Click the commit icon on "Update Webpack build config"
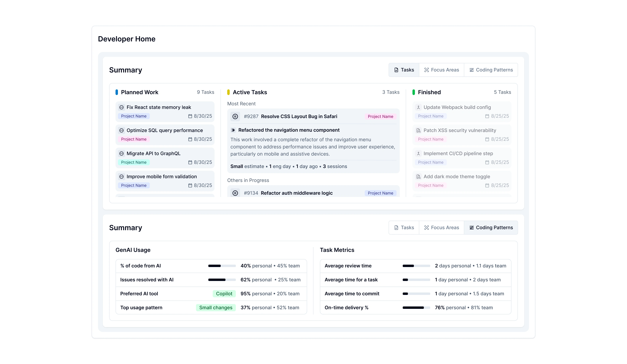 418,107
